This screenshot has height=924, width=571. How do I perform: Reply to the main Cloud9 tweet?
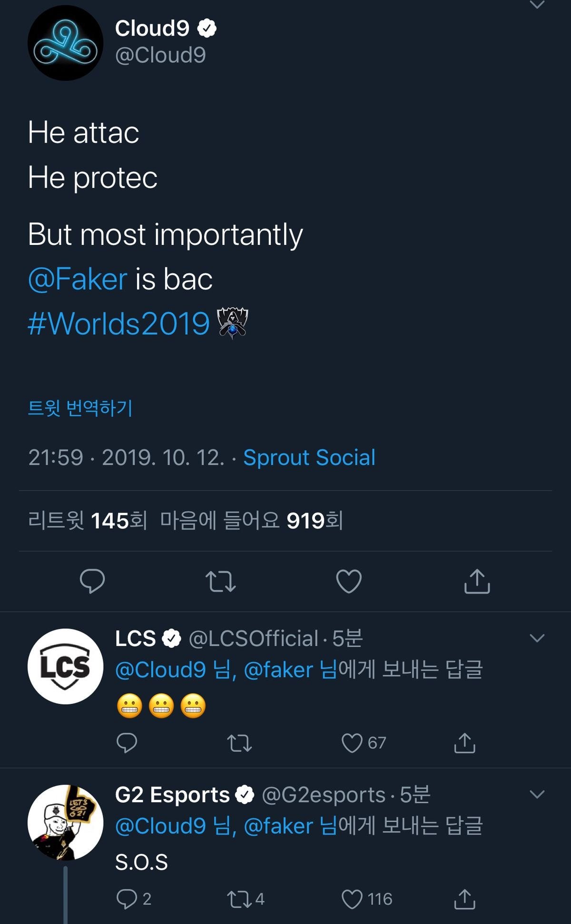tap(92, 581)
